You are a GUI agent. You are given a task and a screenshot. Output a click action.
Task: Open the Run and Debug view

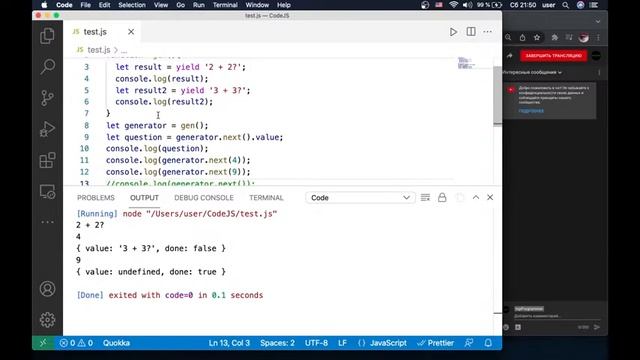[x=47, y=129]
